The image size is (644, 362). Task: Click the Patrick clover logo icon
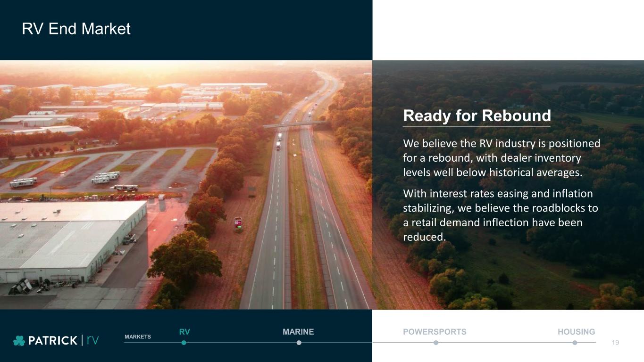click(19, 340)
